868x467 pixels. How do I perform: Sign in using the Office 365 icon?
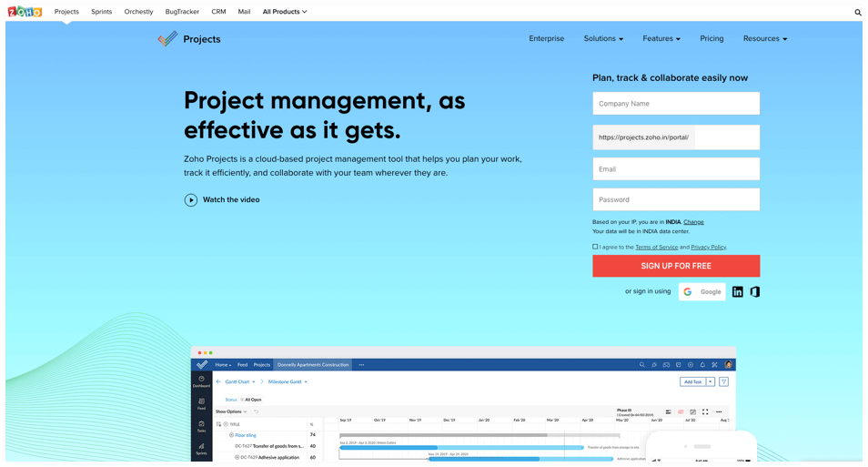[x=755, y=292]
